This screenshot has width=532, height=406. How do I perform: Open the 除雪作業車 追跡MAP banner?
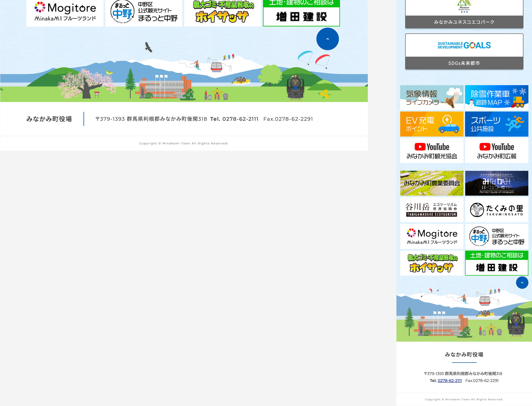coord(496,97)
